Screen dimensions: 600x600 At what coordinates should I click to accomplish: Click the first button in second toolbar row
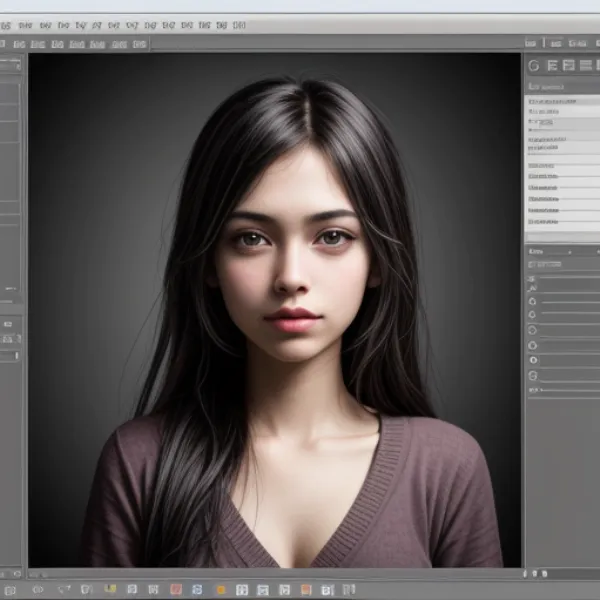[2, 44]
